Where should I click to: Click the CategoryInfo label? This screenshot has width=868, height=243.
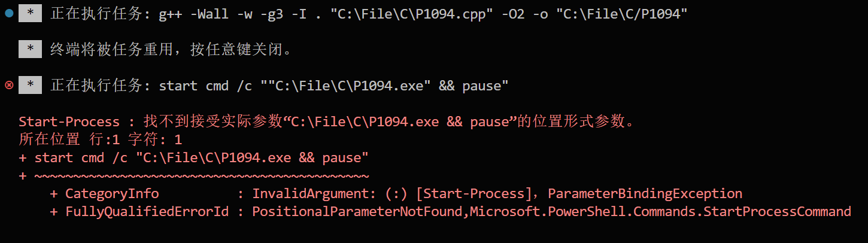point(112,194)
